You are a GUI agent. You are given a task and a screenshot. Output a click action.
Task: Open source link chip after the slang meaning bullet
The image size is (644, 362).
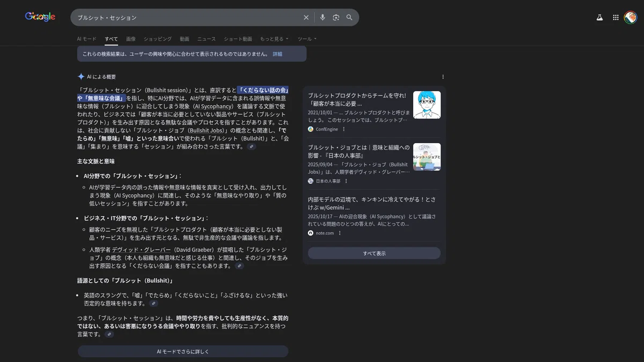coord(153,304)
